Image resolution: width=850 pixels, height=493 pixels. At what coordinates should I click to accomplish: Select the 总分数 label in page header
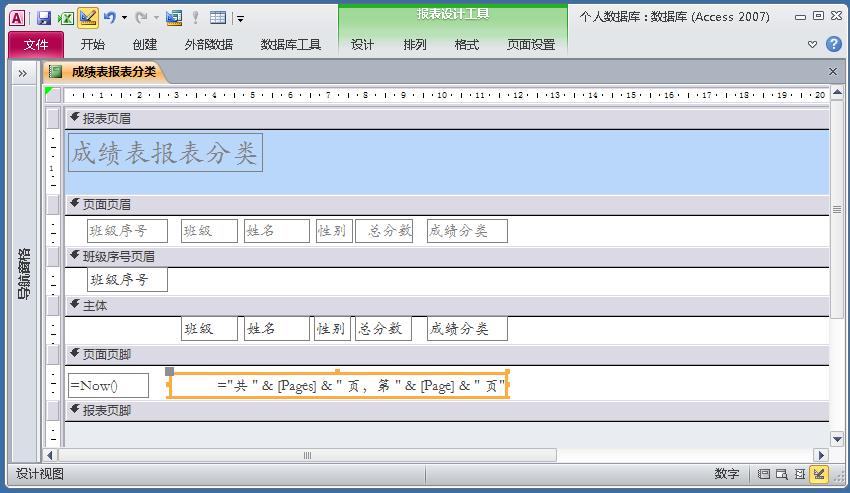click(384, 231)
